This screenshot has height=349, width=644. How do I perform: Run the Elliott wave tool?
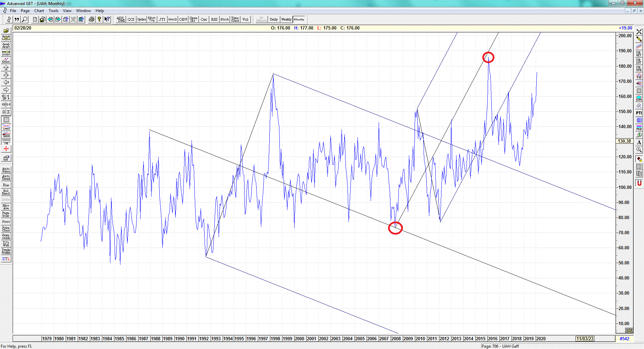tap(6, 60)
